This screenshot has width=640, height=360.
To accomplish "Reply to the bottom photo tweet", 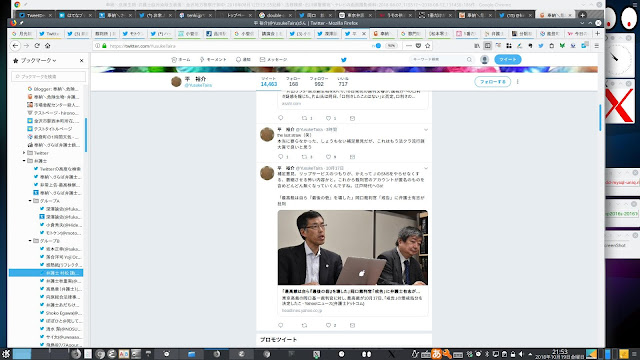I will point(280,325).
